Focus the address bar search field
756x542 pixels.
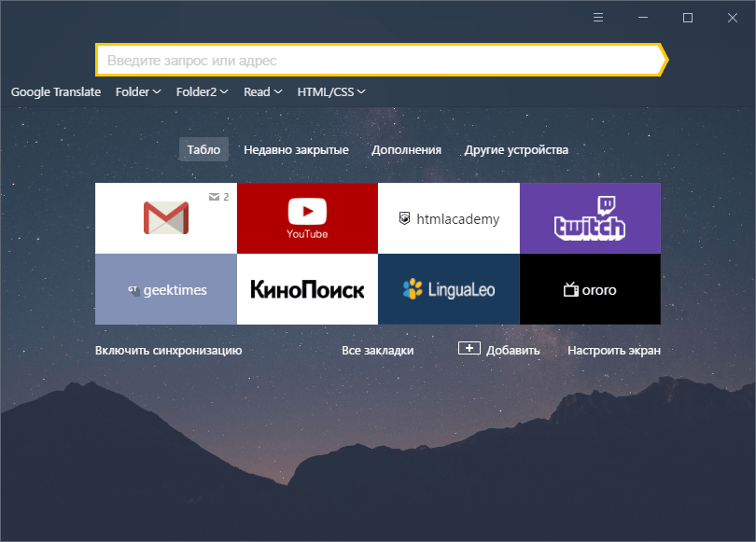pos(381,61)
